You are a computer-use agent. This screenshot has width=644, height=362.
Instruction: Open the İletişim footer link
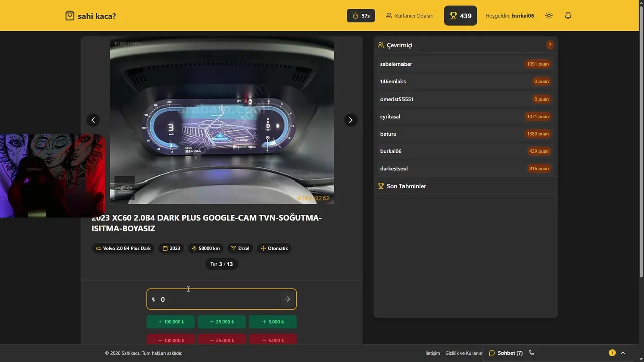tap(433, 353)
